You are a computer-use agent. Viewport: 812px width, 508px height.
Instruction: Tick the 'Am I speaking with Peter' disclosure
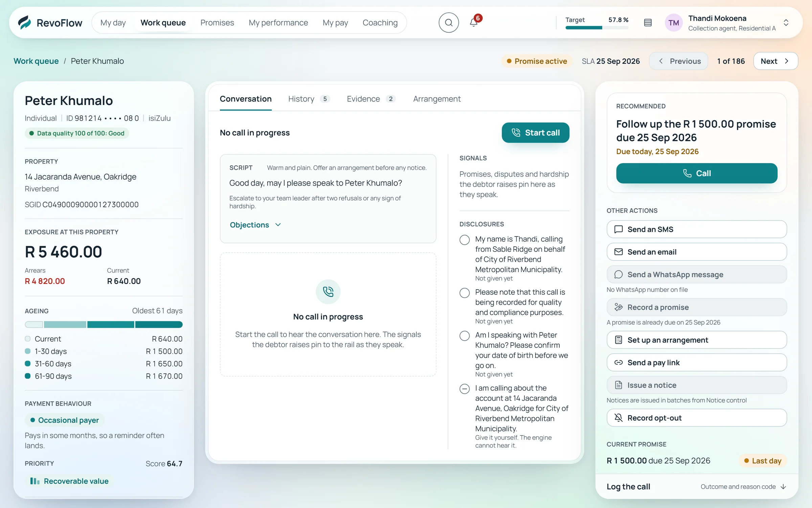click(465, 336)
